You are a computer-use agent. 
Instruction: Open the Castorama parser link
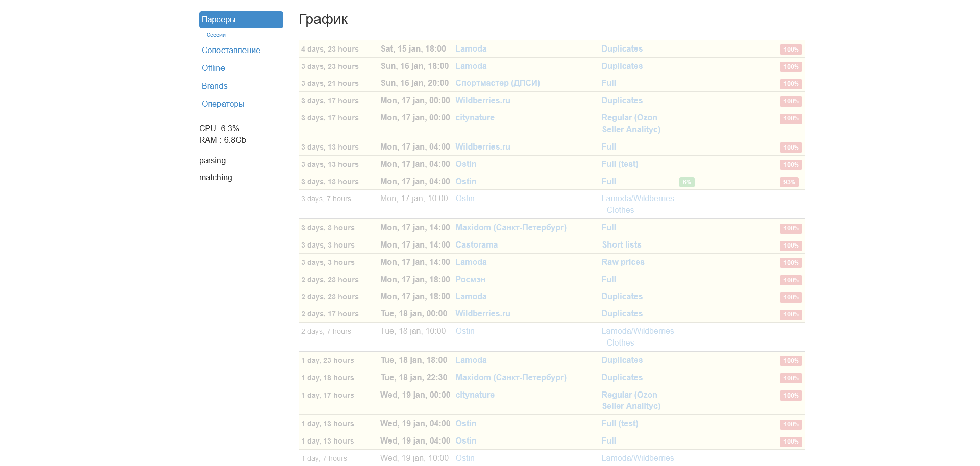(x=476, y=245)
